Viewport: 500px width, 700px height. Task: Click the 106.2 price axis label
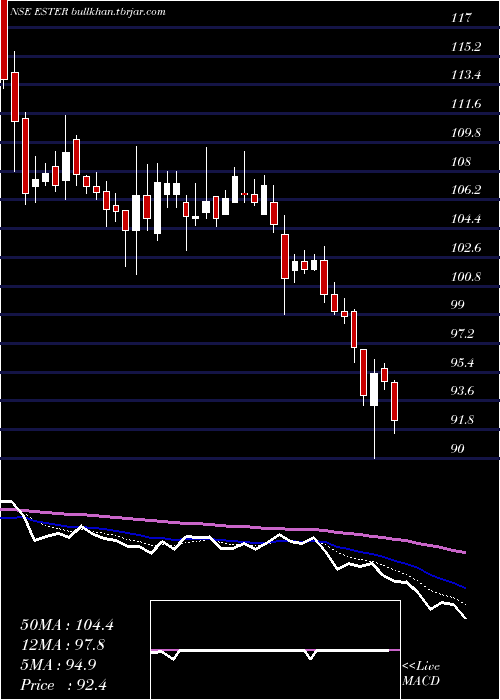coord(466,190)
